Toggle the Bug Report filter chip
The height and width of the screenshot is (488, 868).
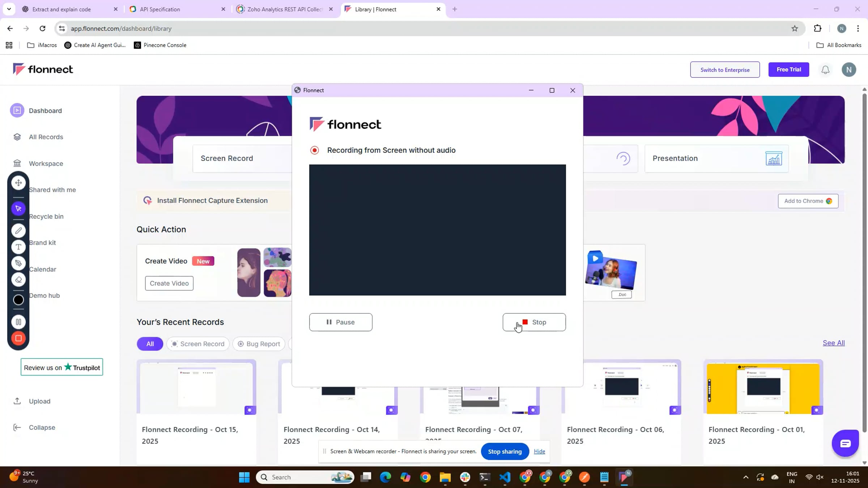[x=258, y=344]
